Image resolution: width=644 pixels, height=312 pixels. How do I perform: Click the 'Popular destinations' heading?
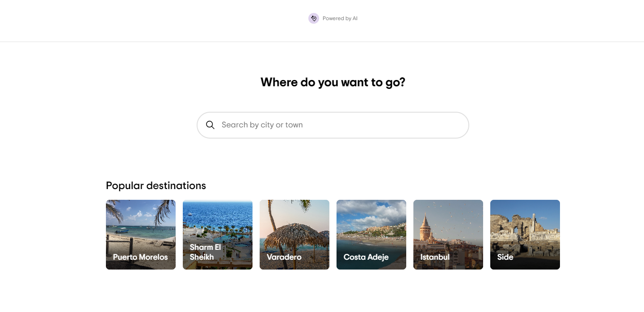pos(156,186)
